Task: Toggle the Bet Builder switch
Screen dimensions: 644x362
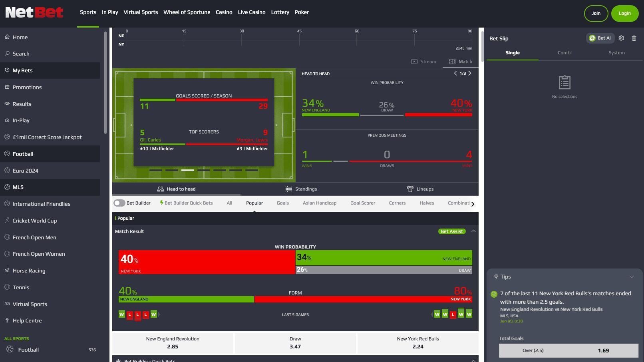Action: (119, 203)
